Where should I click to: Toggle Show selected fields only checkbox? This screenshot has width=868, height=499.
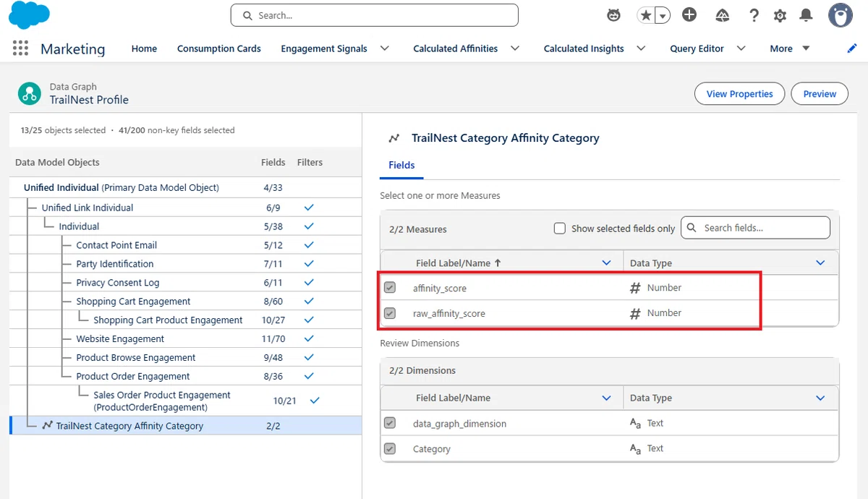pos(559,229)
